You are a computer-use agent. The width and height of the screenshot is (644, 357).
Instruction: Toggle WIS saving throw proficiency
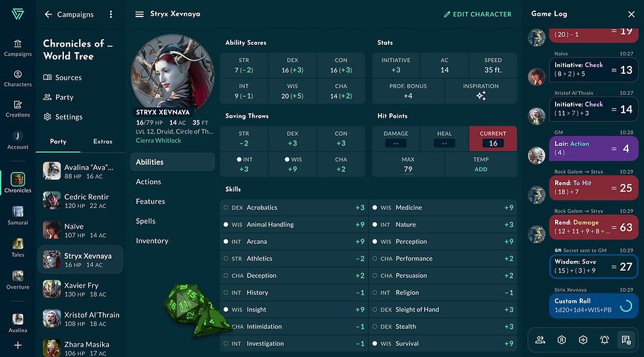coord(287,159)
